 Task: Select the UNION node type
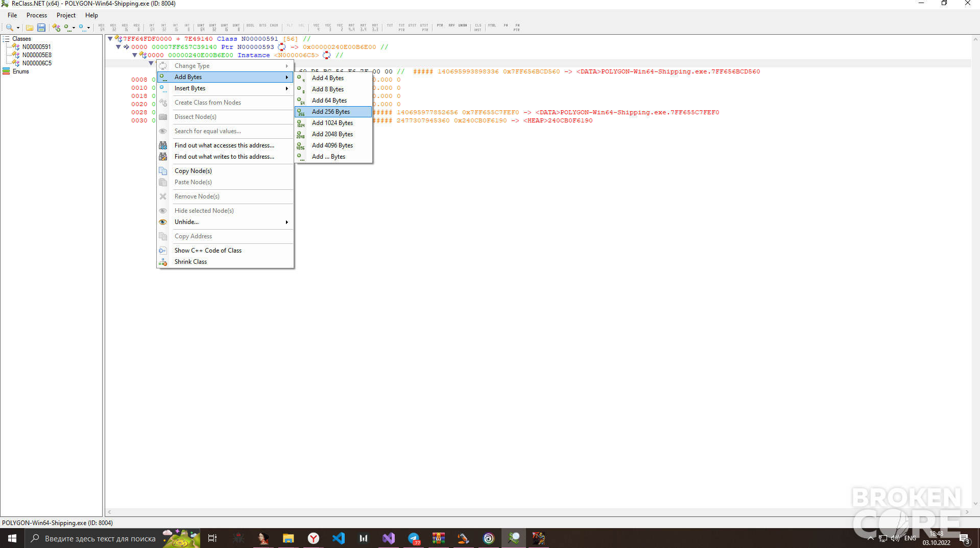[x=463, y=26]
